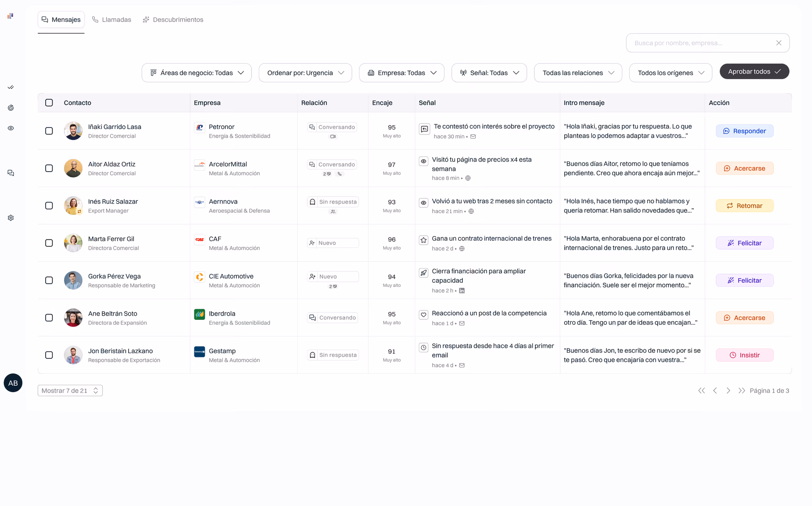Open Ordenar por: Urgencia dropdown
The height and width of the screenshot is (506, 812).
pos(305,73)
